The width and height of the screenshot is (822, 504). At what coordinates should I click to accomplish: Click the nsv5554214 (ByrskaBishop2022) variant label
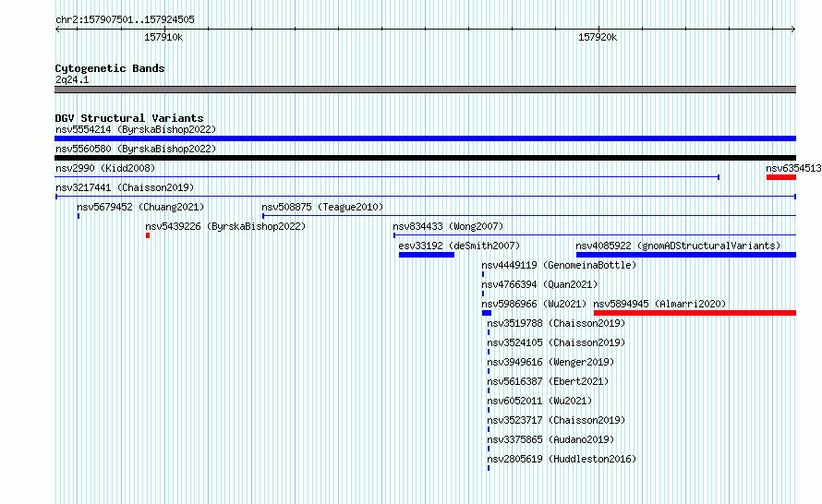(136, 129)
